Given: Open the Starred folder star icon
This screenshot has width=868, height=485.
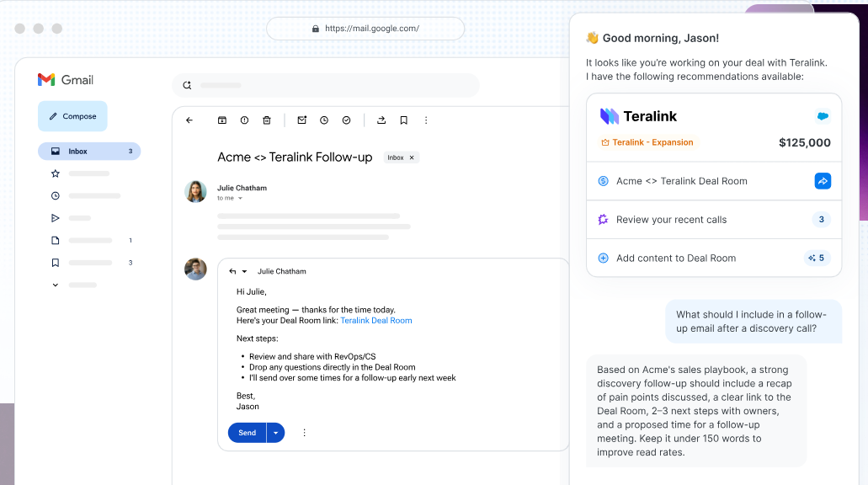Looking at the screenshot, I should pyautogui.click(x=56, y=173).
